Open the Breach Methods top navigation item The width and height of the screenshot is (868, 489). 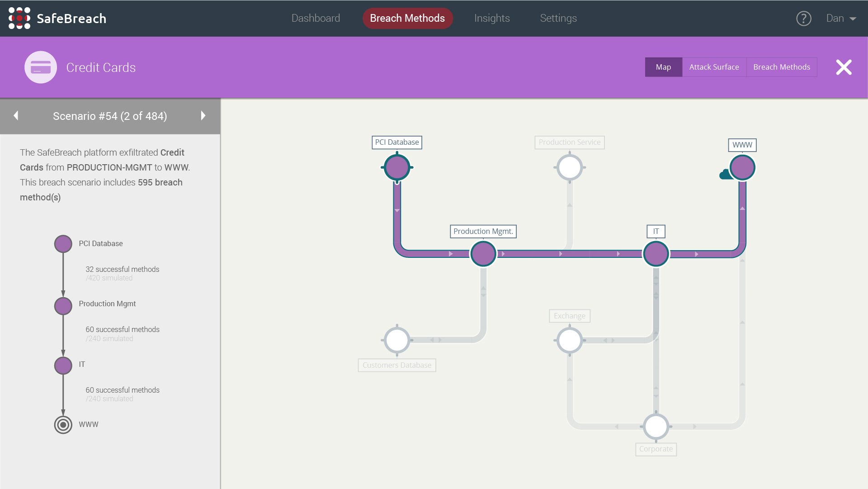[407, 18]
